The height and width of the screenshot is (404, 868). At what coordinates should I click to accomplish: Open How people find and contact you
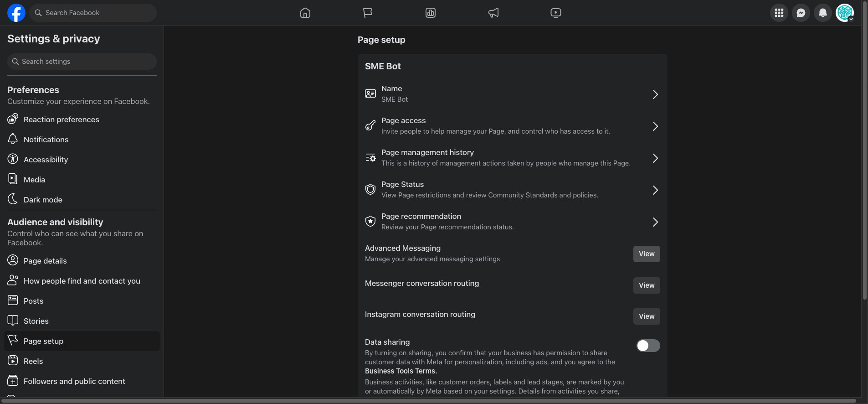click(82, 281)
